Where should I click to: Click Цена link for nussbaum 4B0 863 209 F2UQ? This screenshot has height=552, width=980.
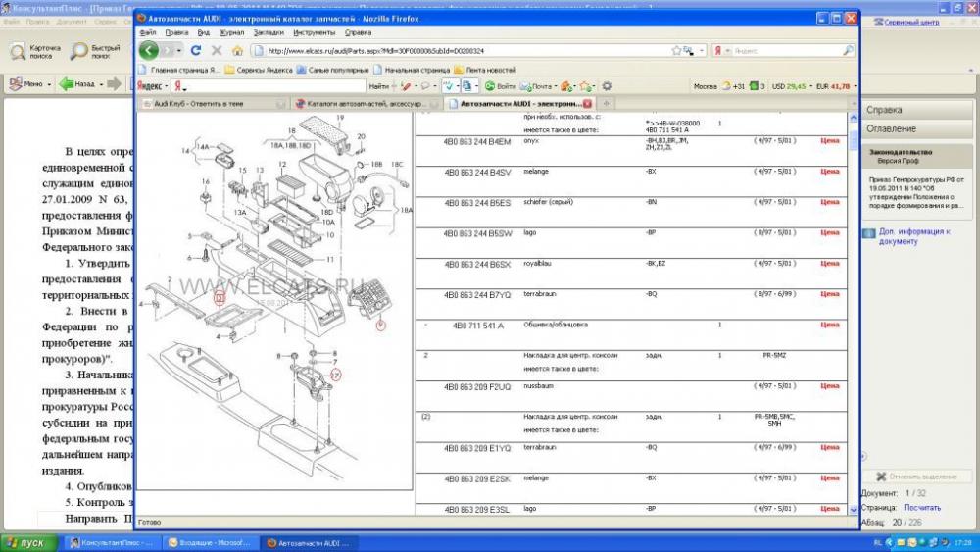pyautogui.click(x=829, y=386)
